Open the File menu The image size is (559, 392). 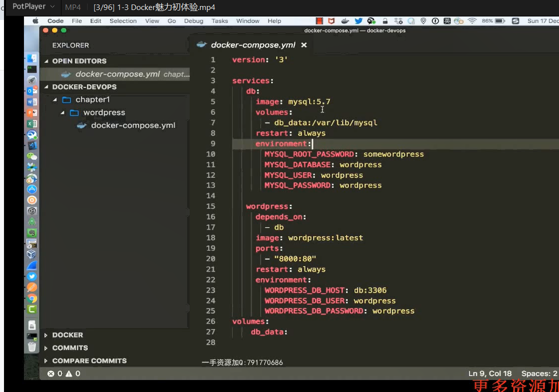(76, 21)
